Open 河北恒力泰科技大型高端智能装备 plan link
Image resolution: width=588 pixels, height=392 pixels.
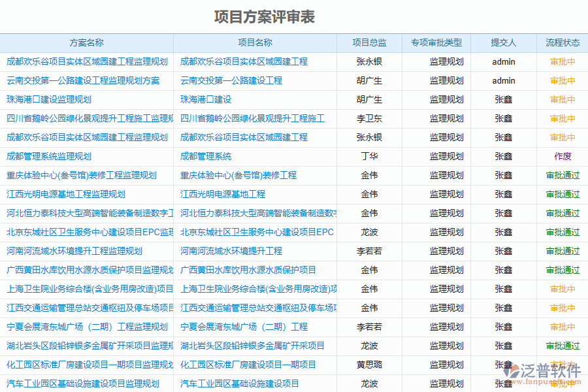90,213
